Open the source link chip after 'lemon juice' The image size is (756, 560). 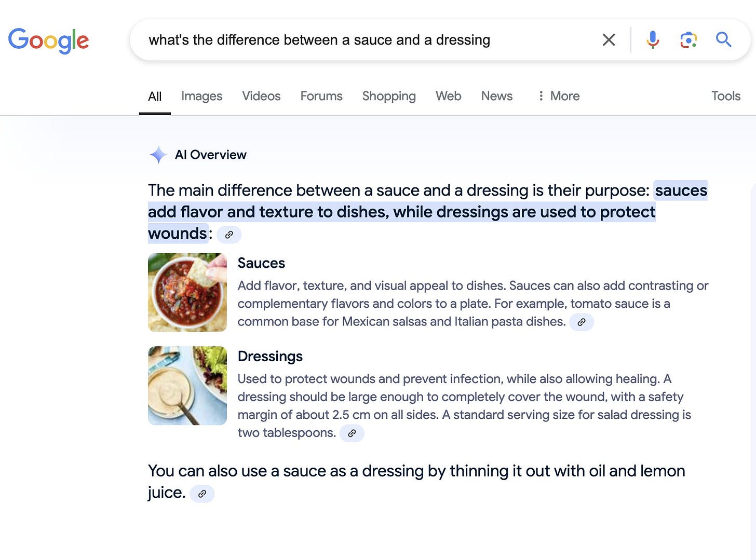tap(202, 494)
